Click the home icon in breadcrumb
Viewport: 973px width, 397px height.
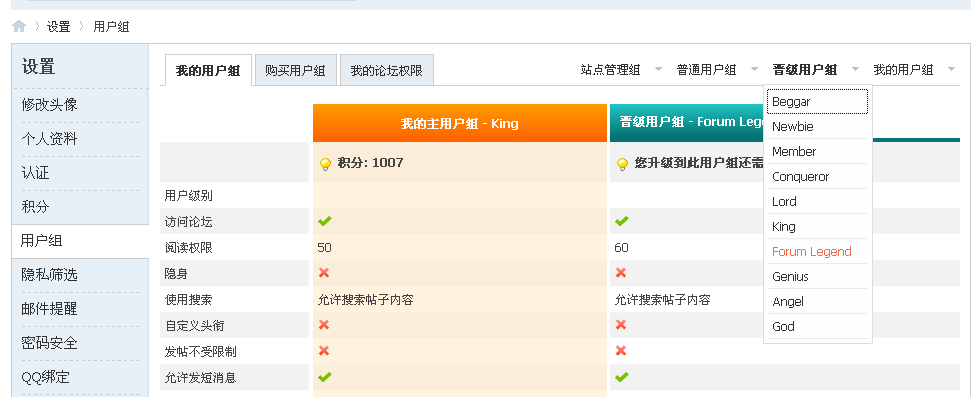tap(19, 27)
